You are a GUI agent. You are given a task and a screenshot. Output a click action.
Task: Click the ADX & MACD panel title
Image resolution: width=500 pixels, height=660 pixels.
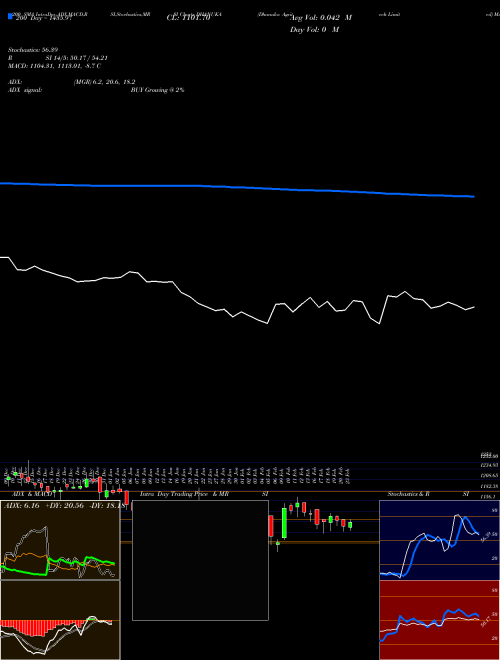(x=32, y=494)
